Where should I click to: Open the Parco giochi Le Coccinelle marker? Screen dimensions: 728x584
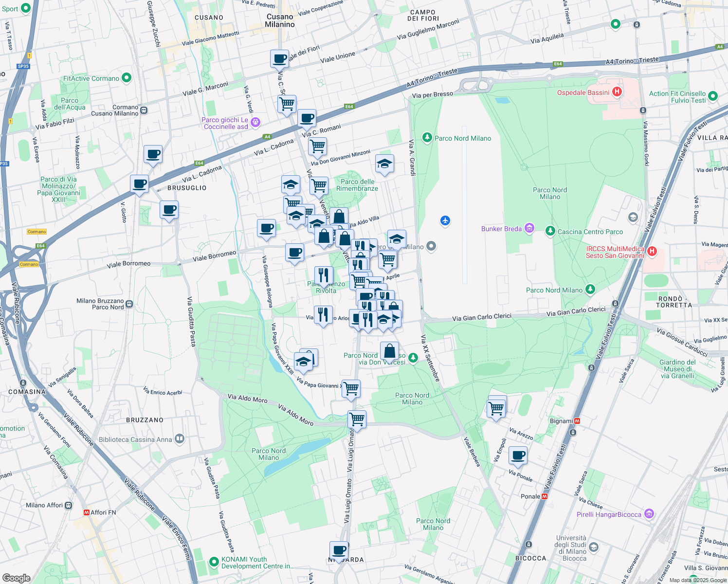point(255,121)
